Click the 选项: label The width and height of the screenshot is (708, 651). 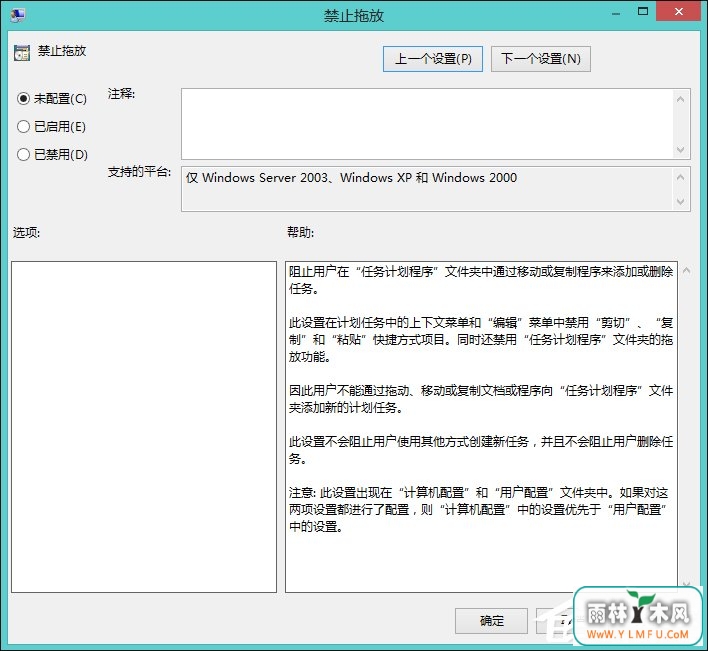coord(27,232)
